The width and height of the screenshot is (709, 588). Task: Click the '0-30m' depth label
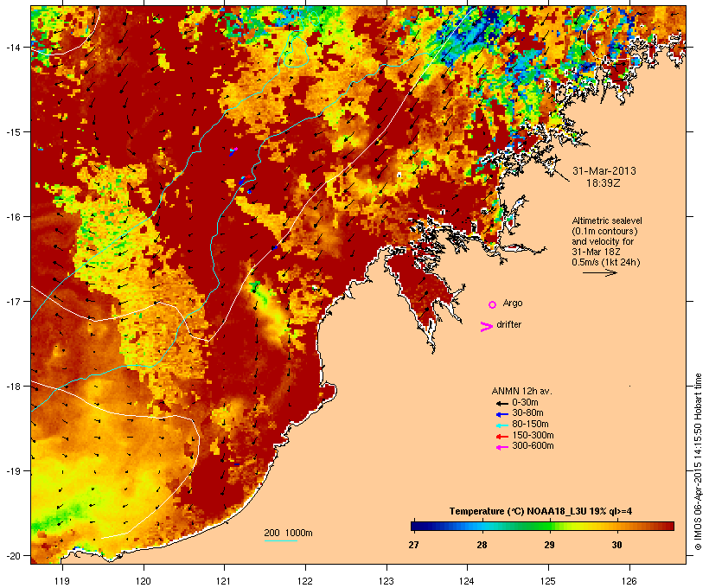tap(525, 403)
